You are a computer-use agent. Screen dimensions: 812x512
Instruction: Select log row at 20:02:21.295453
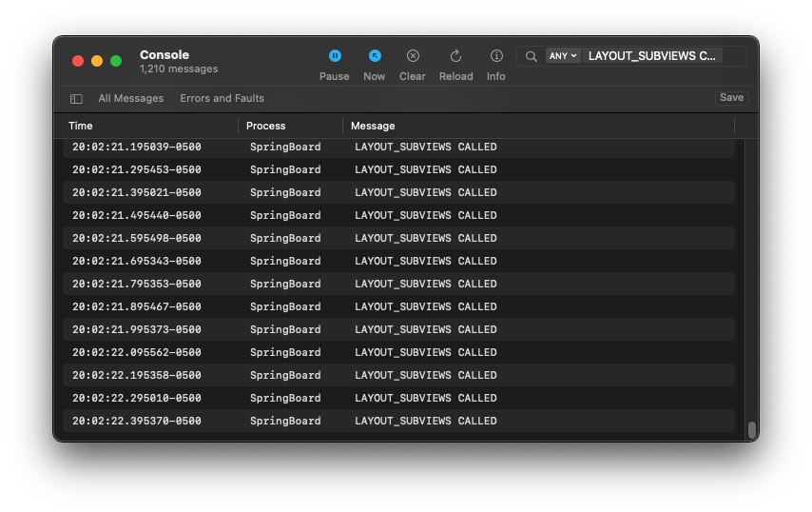coord(398,170)
